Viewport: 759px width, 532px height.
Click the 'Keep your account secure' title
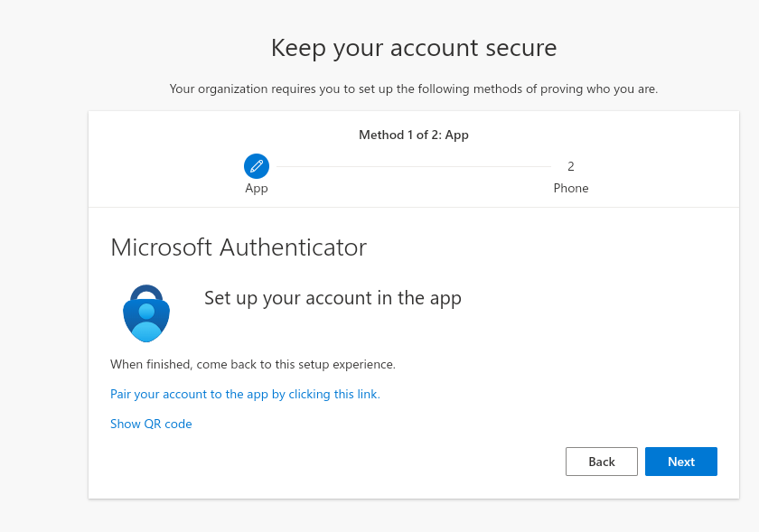tap(414, 48)
